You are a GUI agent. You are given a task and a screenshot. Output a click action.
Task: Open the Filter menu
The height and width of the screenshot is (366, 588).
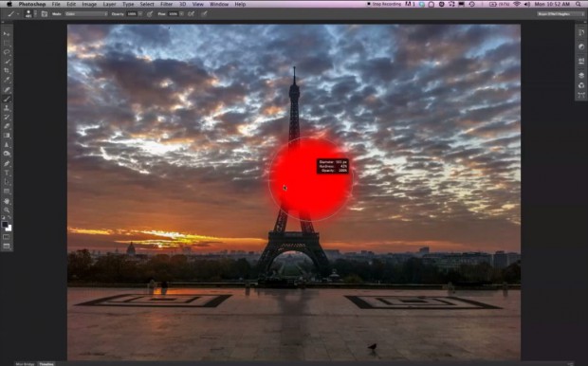[x=167, y=4]
